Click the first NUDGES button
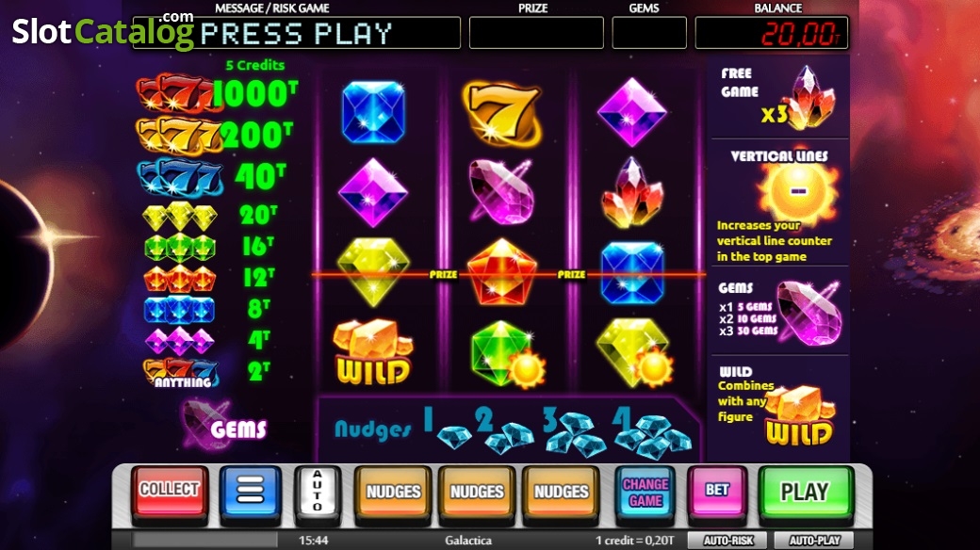The width and height of the screenshot is (980, 550). click(x=393, y=492)
